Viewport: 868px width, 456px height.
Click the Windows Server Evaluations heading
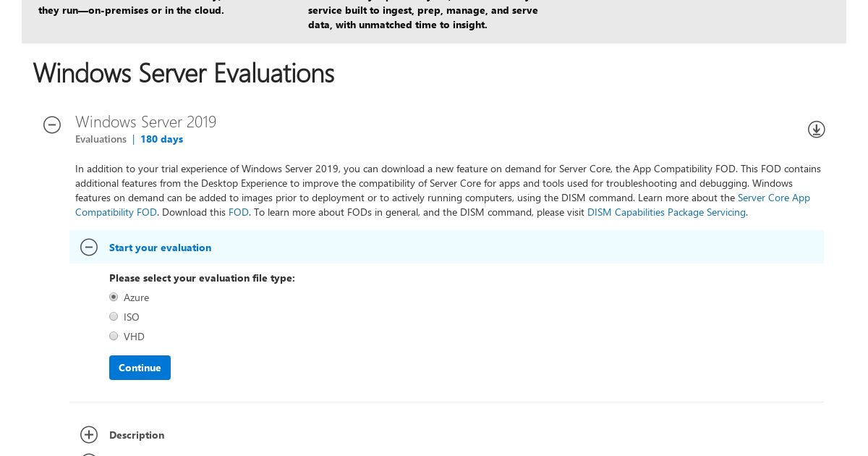tap(184, 73)
